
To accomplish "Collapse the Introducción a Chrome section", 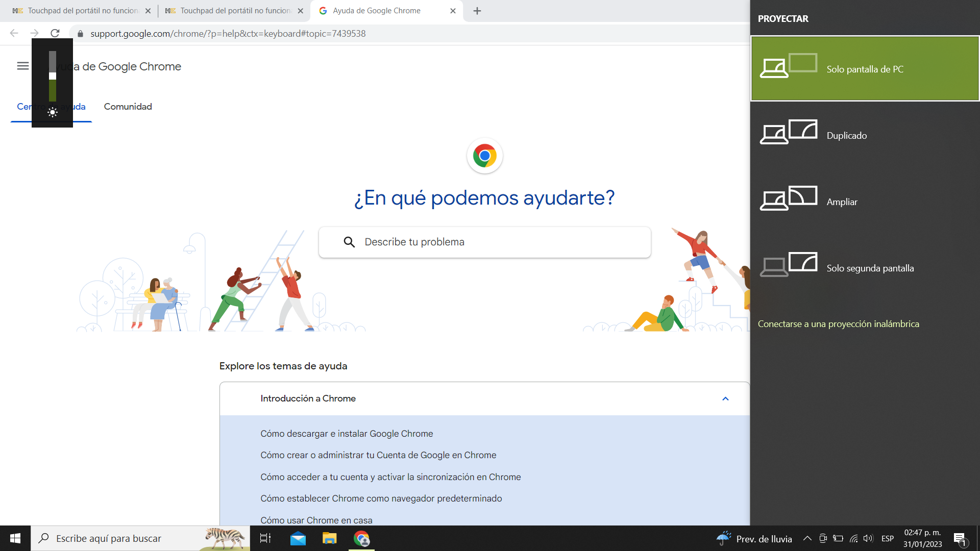I will coord(725,398).
